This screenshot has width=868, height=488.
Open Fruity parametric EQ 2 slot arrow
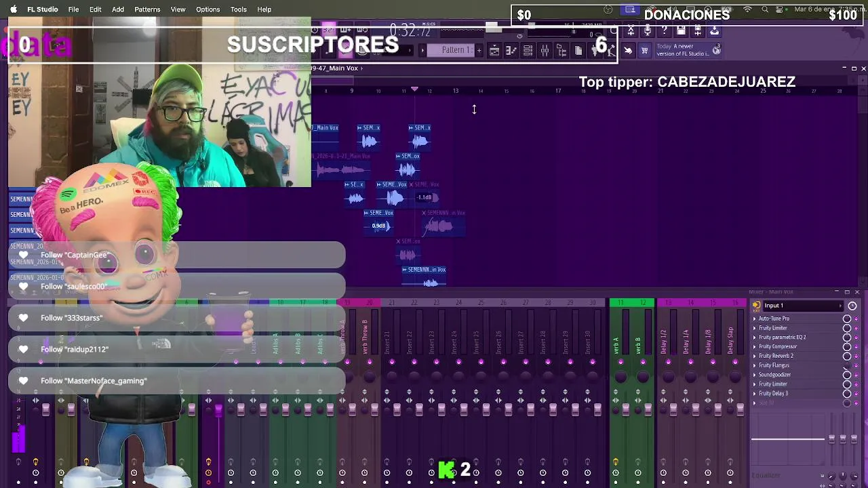click(755, 337)
